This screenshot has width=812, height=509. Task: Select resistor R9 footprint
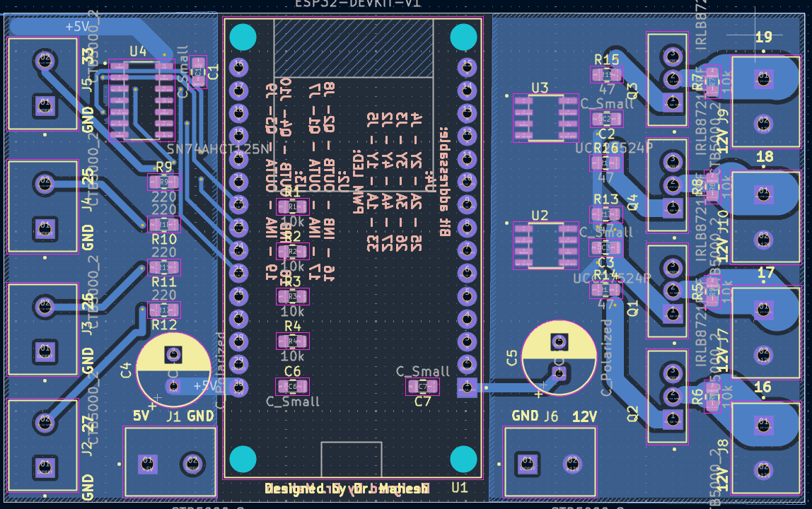pyautogui.click(x=163, y=182)
